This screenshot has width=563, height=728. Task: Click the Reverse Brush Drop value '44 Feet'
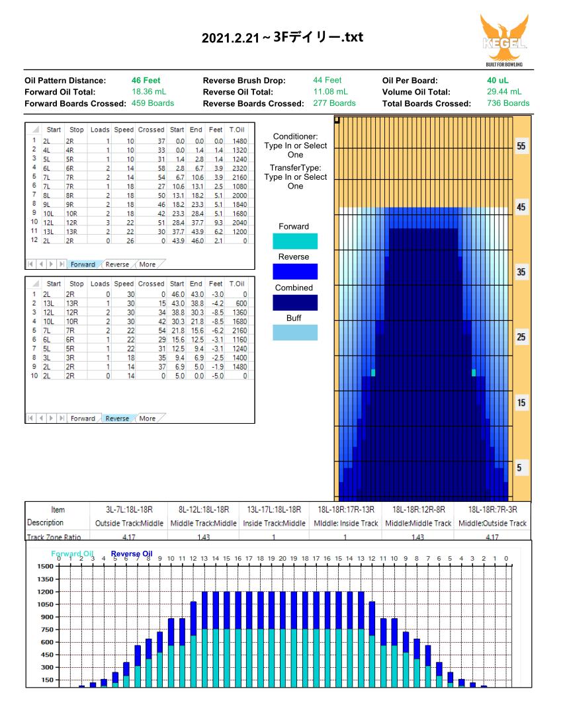327,80
